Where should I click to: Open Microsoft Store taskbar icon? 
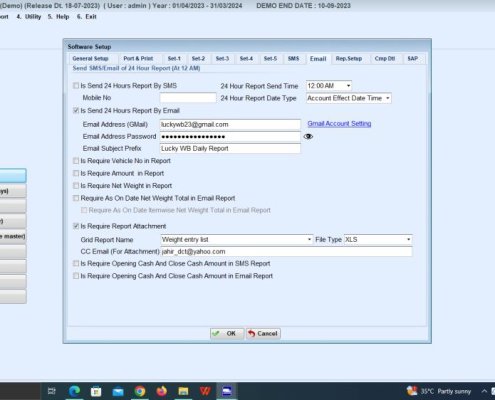point(96,391)
